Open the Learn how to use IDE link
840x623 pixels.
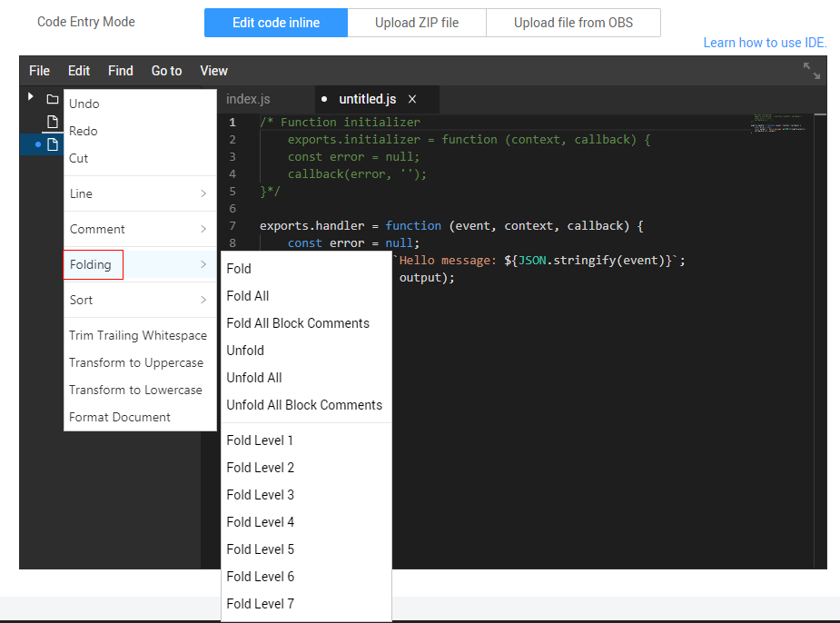[x=765, y=43]
